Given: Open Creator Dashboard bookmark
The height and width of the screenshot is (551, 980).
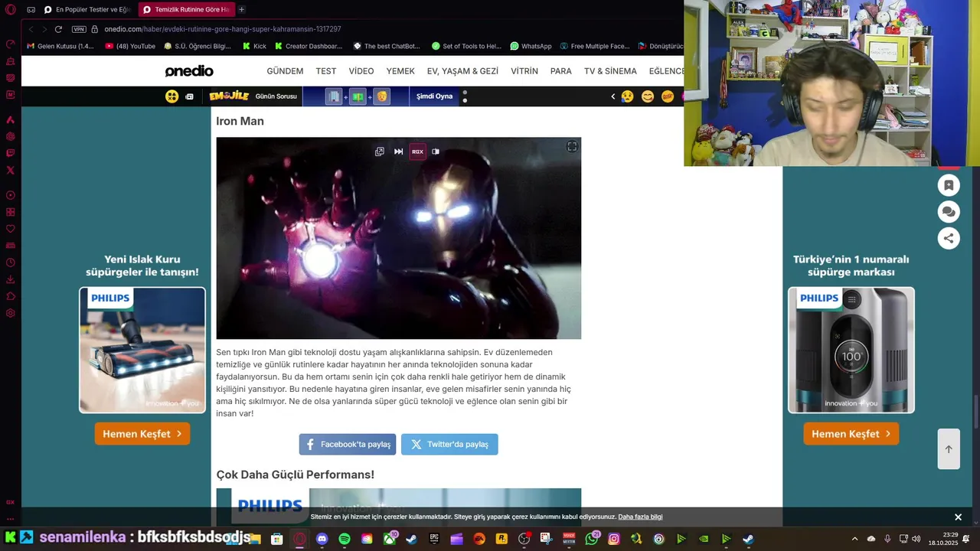Looking at the screenshot, I should pos(309,46).
